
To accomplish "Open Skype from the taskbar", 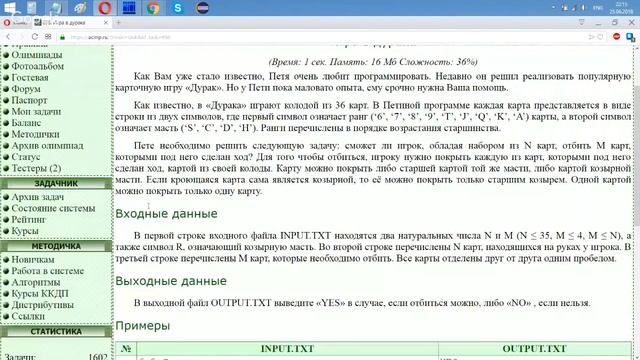I will 178,8.
